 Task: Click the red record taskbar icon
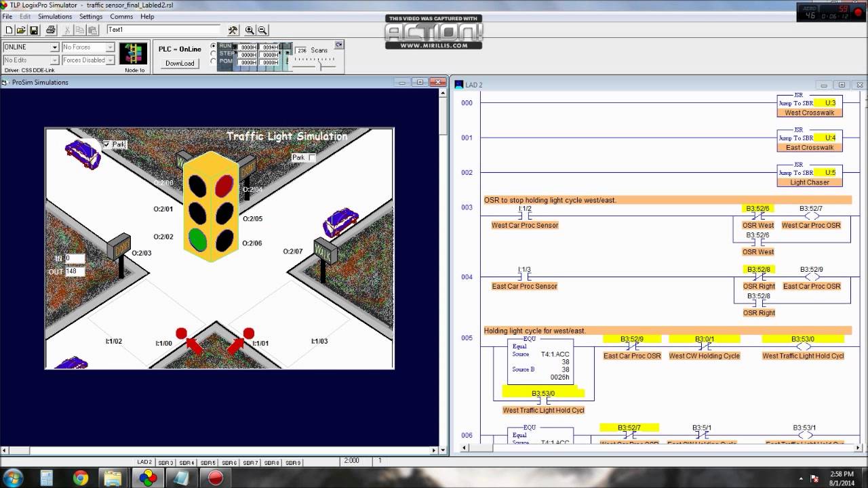(216, 478)
